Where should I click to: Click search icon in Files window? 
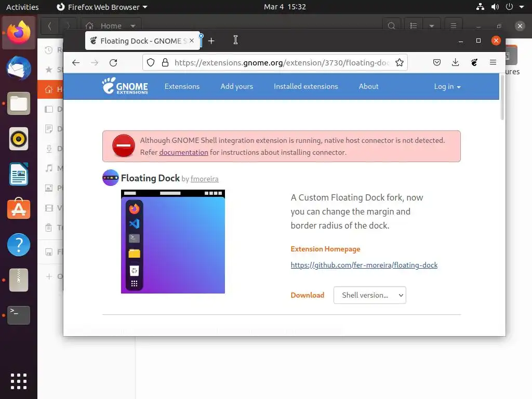pyautogui.click(x=392, y=26)
